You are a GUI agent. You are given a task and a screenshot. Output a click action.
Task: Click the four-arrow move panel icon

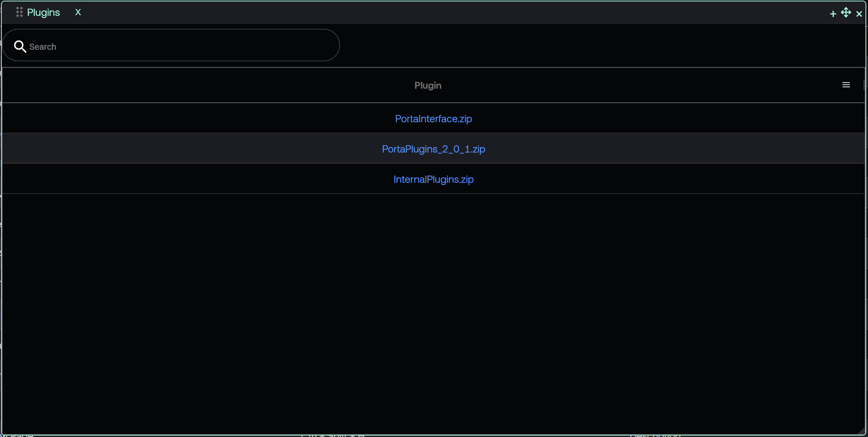click(x=846, y=13)
